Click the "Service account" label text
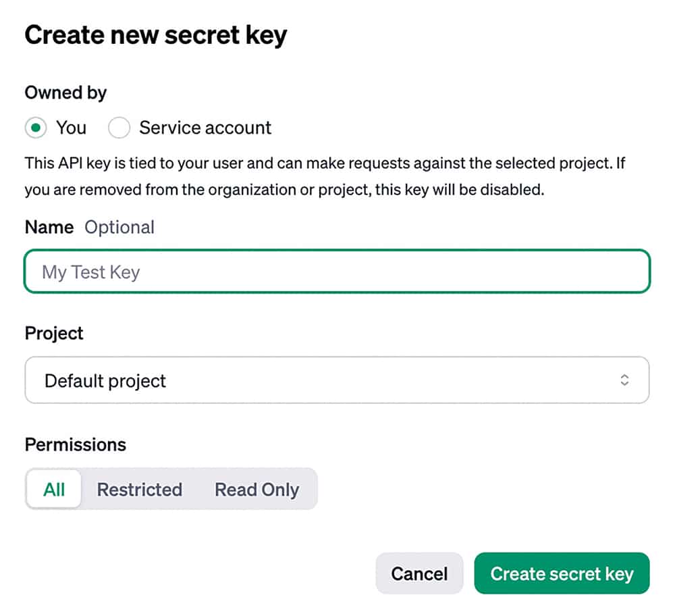 click(205, 128)
